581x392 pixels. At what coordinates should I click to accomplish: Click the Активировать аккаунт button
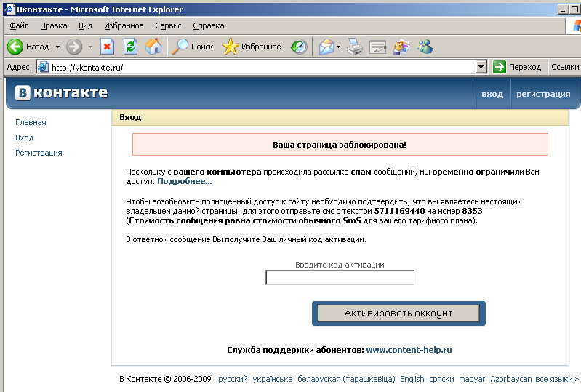click(x=398, y=313)
